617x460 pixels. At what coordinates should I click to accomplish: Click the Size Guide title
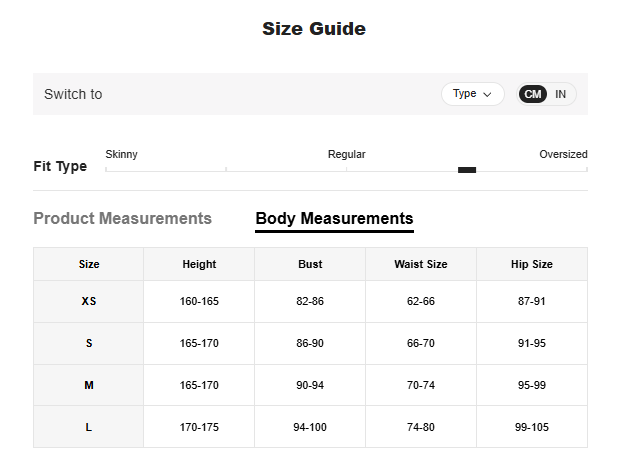tap(314, 29)
